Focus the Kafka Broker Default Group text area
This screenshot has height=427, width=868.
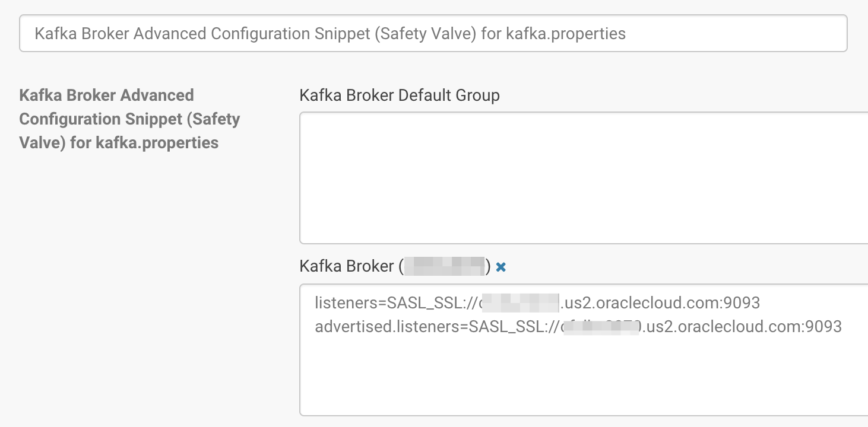click(x=582, y=178)
